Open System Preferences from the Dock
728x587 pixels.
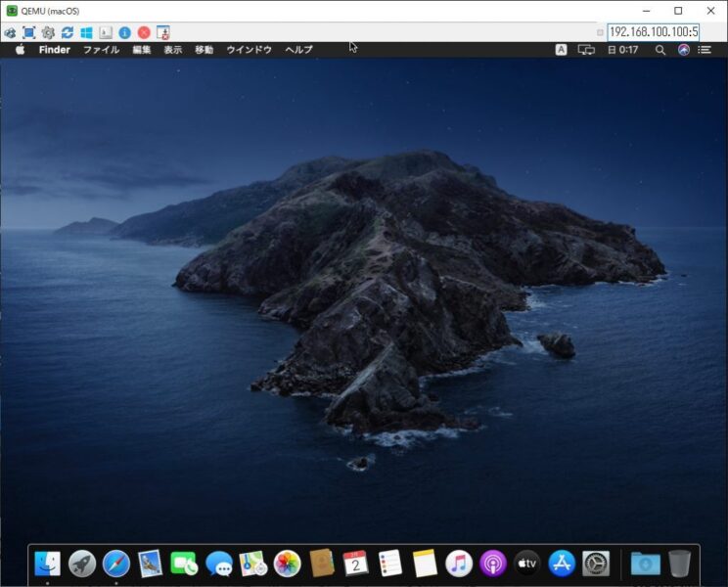[596, 564]
